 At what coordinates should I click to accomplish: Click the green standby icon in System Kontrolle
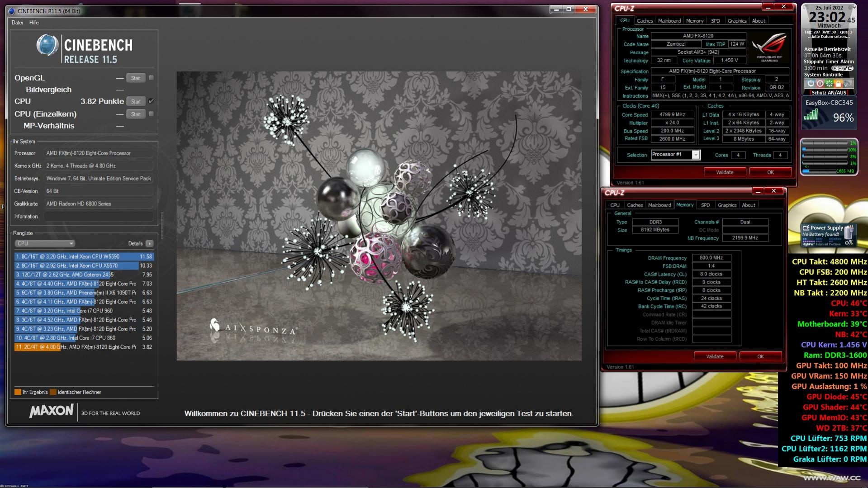829,84
